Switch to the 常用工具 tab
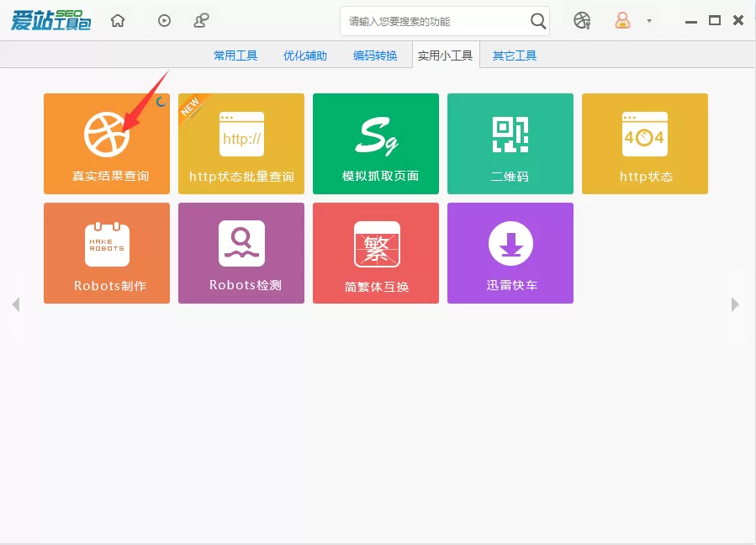756x545 pixels. point(235,56)
